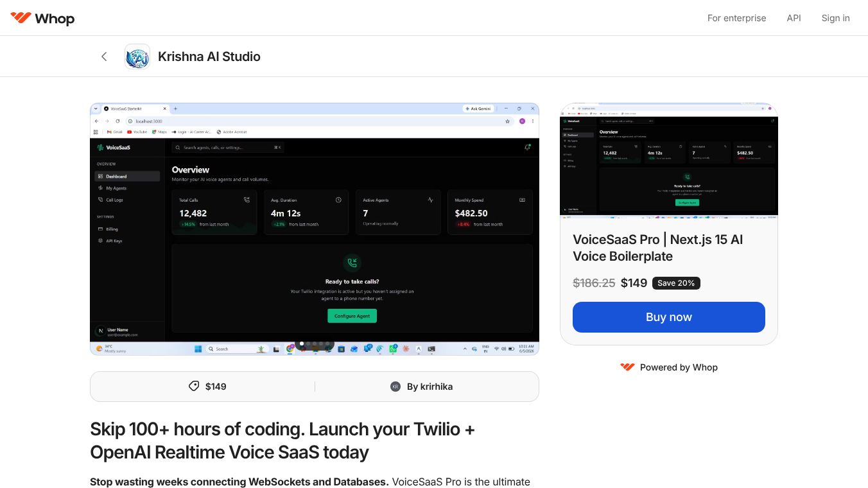Click the Stop wasting weeks paragraph text
The image size is (868, 488).
coord(310,482)
